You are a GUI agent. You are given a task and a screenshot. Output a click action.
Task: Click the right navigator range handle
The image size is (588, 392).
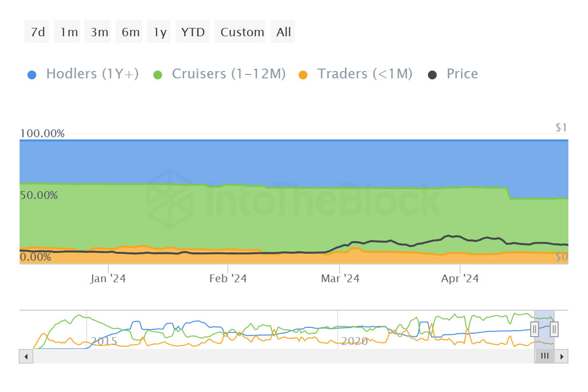554,328
